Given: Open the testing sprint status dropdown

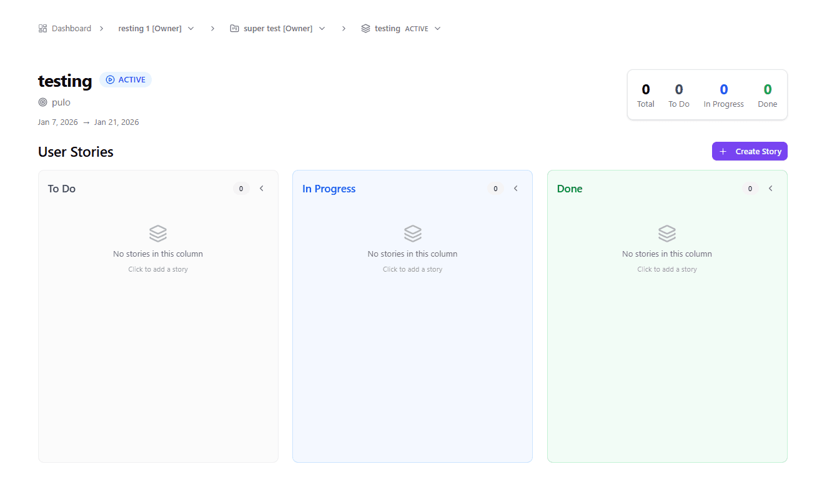Looking at the screenshot, I should tap(438, 28).
